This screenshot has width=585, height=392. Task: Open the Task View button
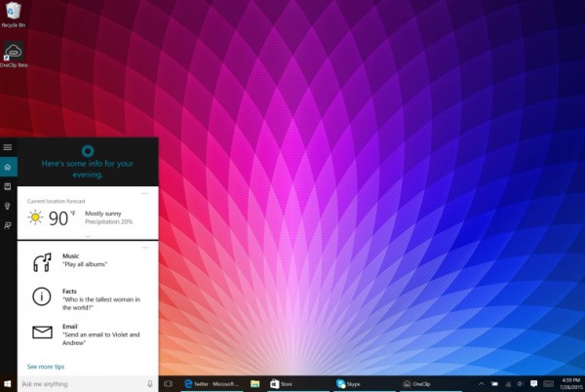pyautogui.click(x=168, y=384)
